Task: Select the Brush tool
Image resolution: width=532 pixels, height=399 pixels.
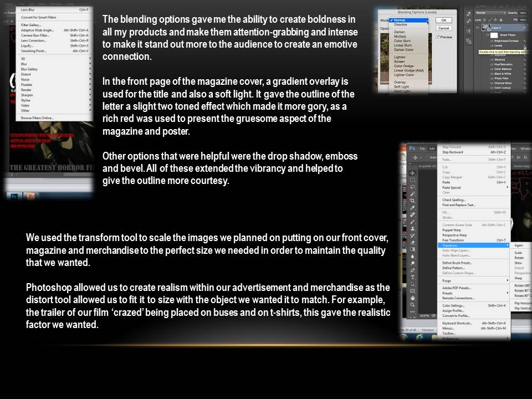Action: tap(412, 222)
